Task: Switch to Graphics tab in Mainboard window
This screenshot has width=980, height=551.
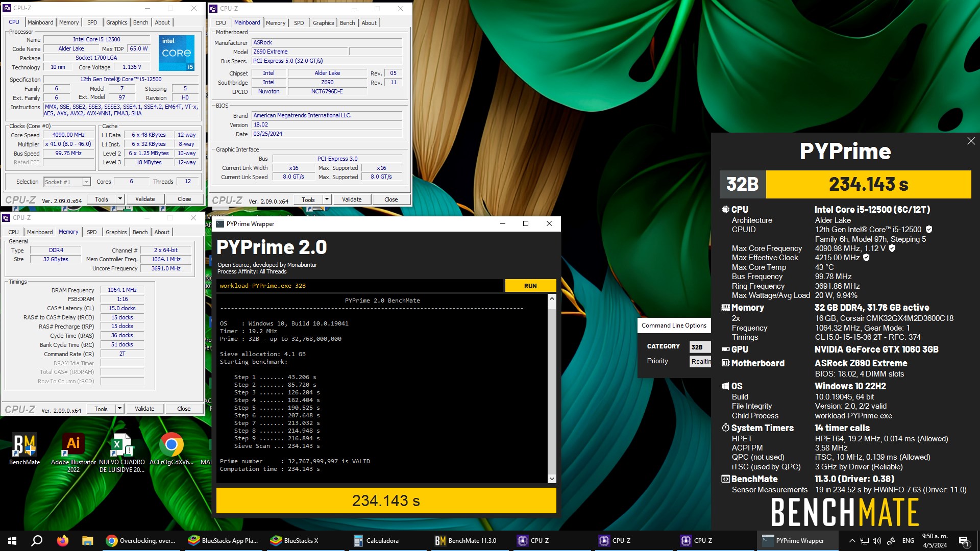Action: point(324,23)
